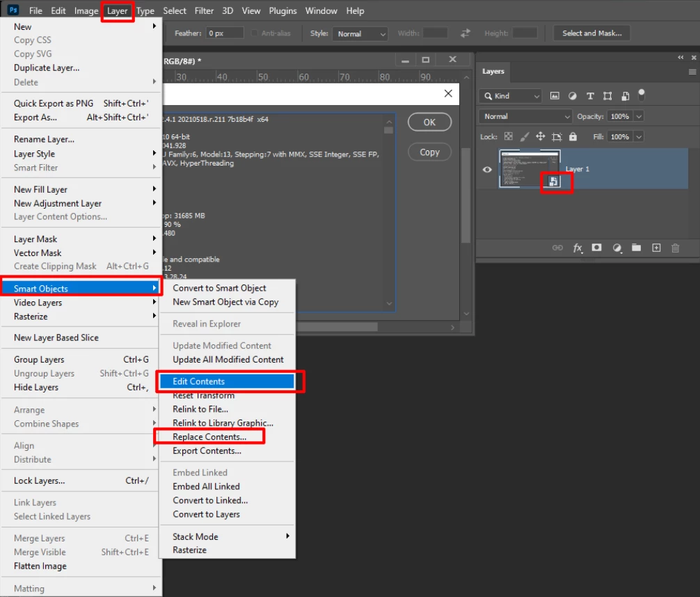
Task: Lock all padlock icon in Layers panel
Action: coord(573,136)
